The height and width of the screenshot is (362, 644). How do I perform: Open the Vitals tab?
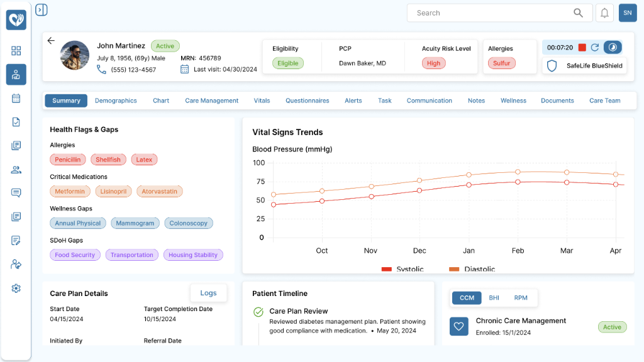(x=262, y=101)
